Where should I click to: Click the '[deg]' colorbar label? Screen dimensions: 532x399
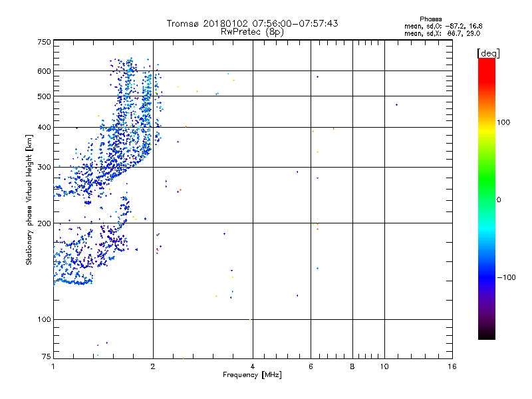488,53
